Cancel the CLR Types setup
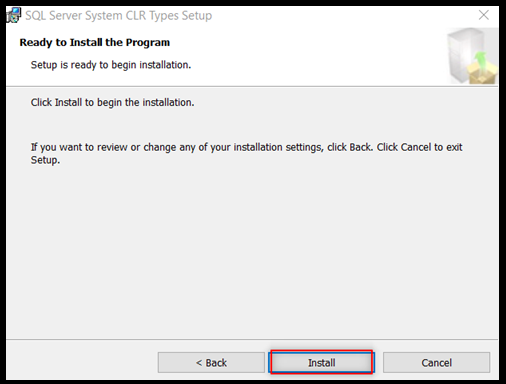 point(436,362)
